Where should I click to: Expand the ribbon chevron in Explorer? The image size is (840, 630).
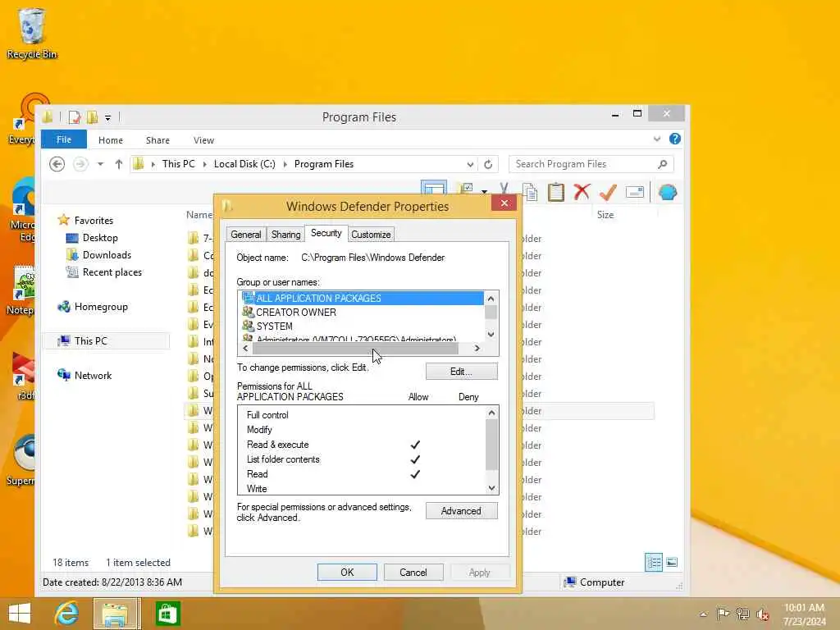point(657,139)
